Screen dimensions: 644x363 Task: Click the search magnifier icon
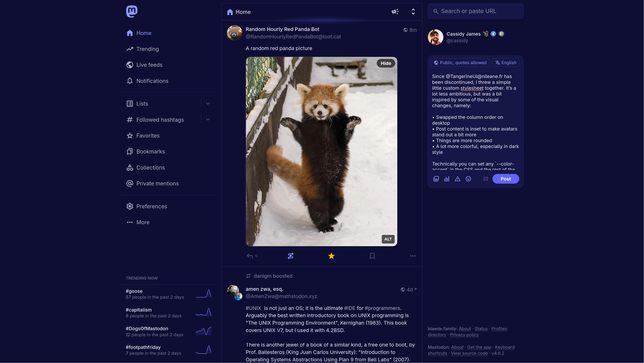point(436,11)
